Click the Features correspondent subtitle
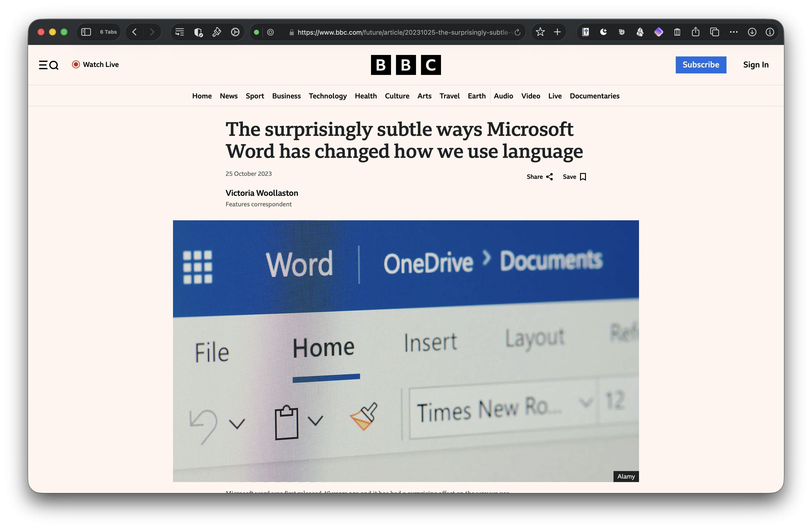 pos(258,205)
